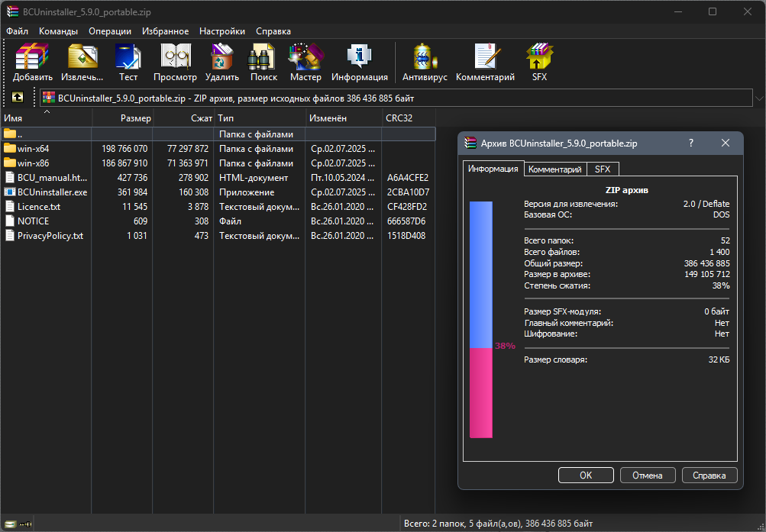This screenshot has height=532, width=766.
Task: Select the win-x64 size 198 766 070
Action: coord(124,148)
